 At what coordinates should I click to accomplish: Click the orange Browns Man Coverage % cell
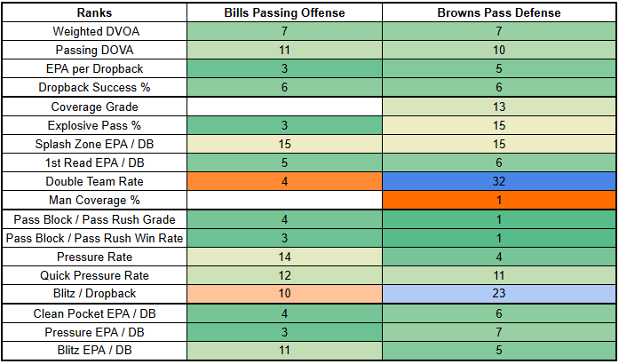[498, 200]
